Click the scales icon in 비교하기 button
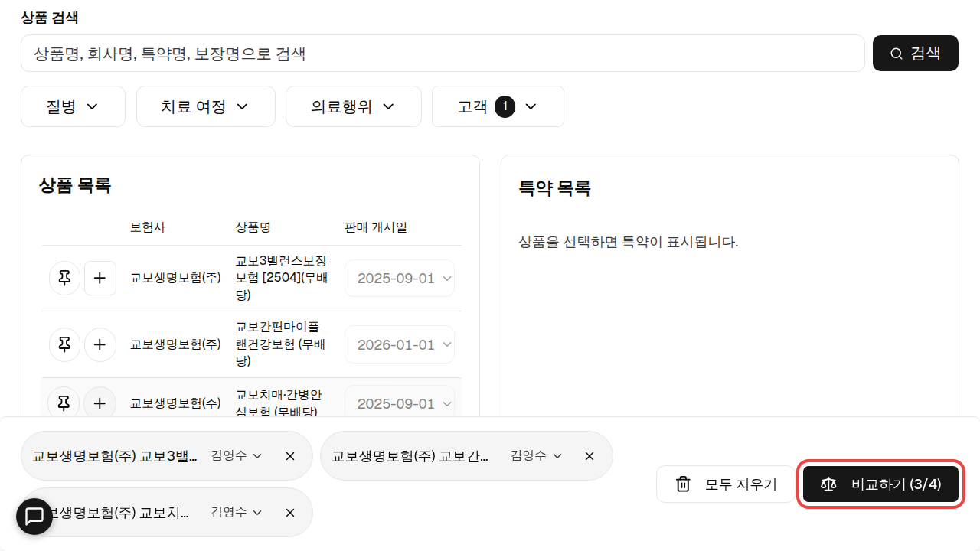Viewport: 980px width, 551px height. [828, 484]
